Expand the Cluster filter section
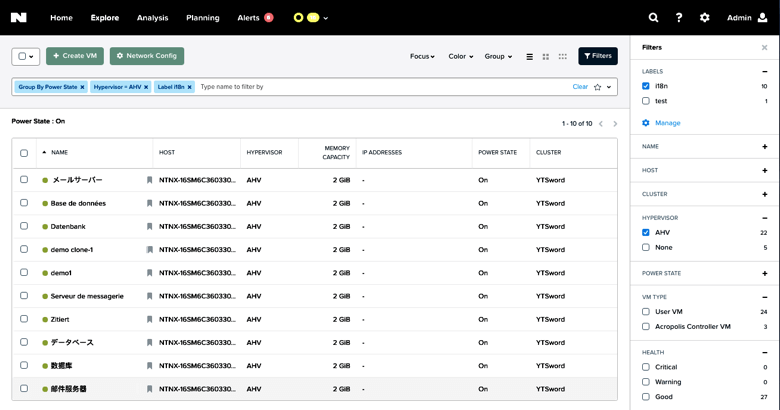Viewport: 780px width, 410px height. point(765,194)
